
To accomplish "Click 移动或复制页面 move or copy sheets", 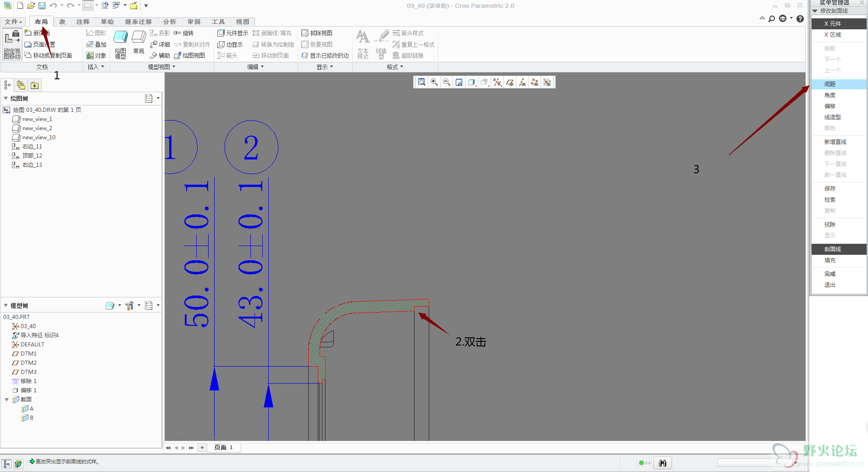I will coord(48,55).
